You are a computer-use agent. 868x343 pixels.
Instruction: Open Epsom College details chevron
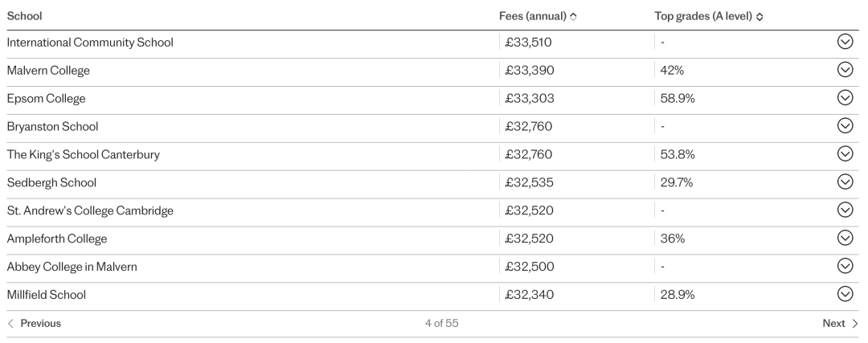click(x=845, y=98)
